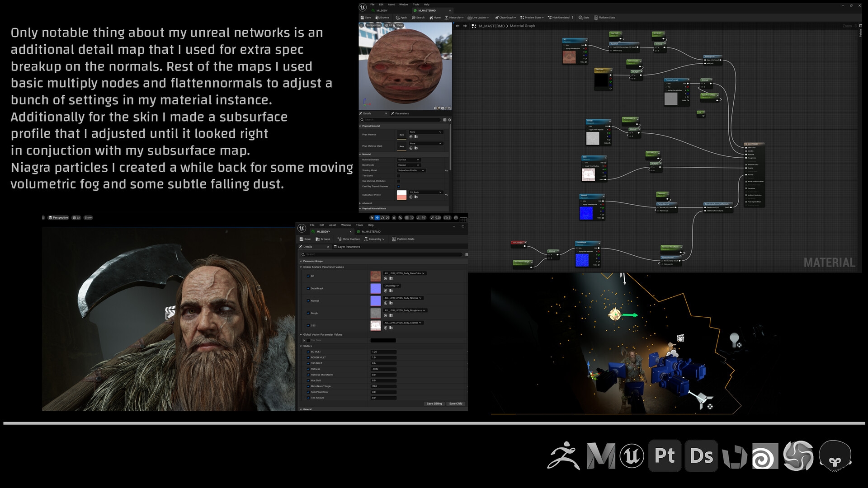Click the camera speed icon in viewport toolbar
This screenshot has height=488, width=868.
point(446,218)
